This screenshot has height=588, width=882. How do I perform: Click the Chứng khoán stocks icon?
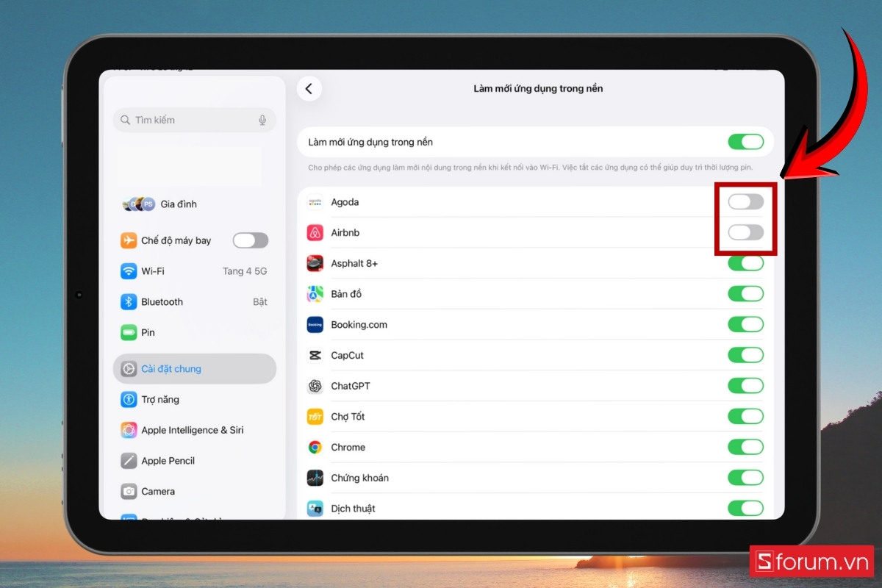tap(315, 478)
